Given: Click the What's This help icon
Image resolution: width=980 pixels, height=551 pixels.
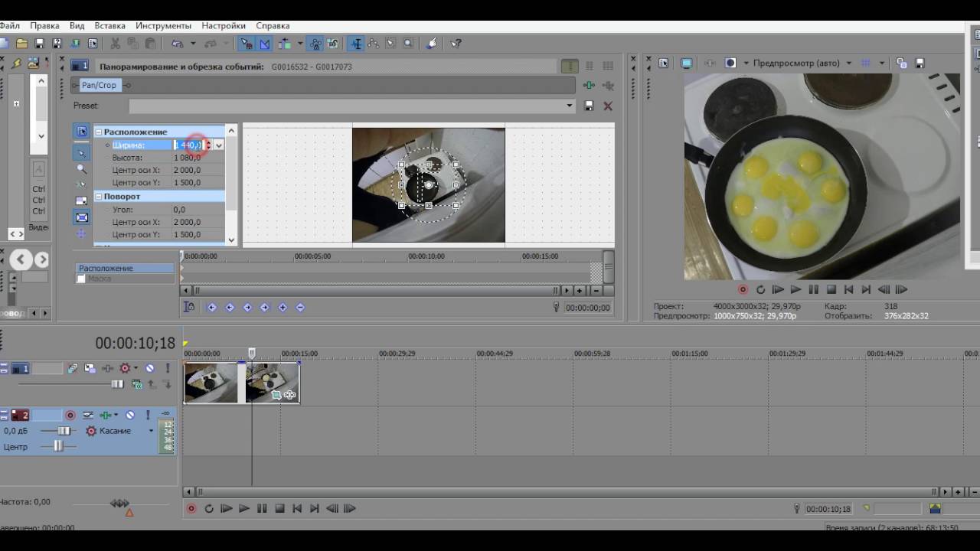Looking at the screenshot, I should click(456, 44).
